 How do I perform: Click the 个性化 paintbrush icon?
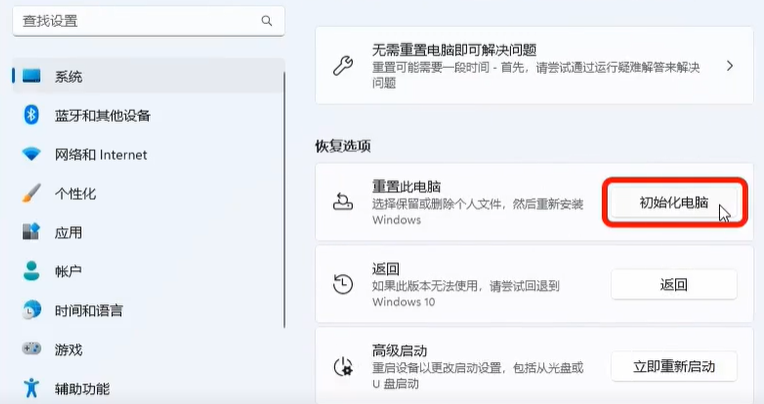coord(32,193)
